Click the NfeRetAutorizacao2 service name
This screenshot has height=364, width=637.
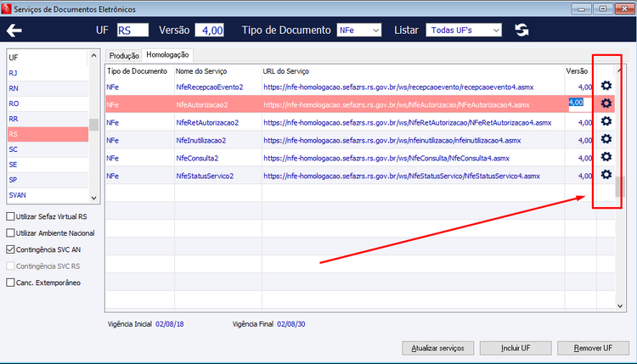pos(207,122)
